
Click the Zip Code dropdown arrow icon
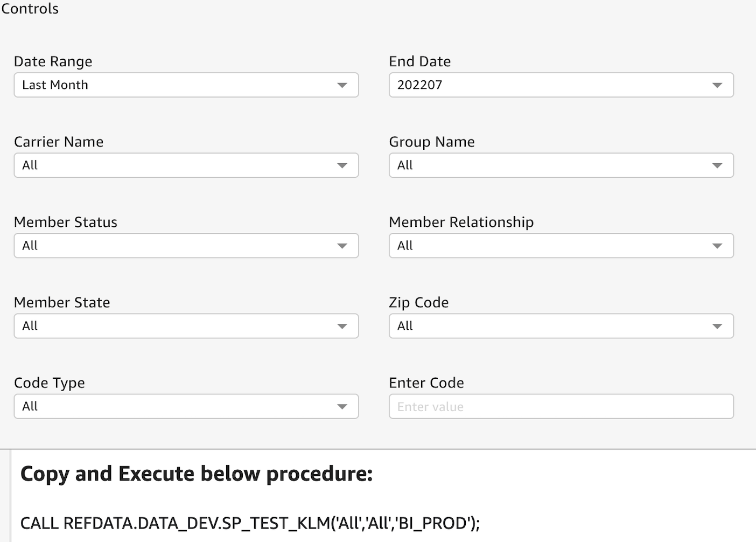coord(717,325)
